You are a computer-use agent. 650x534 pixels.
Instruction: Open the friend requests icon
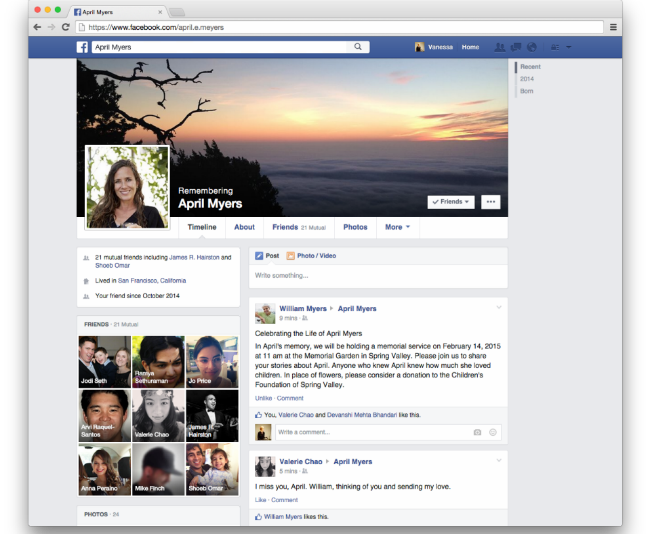pyautogui.click(x=501, y=47)
